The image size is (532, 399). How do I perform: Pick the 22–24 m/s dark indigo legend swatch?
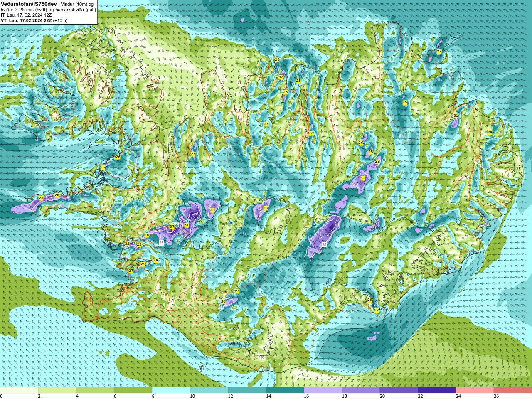click(x=437, y=390)
